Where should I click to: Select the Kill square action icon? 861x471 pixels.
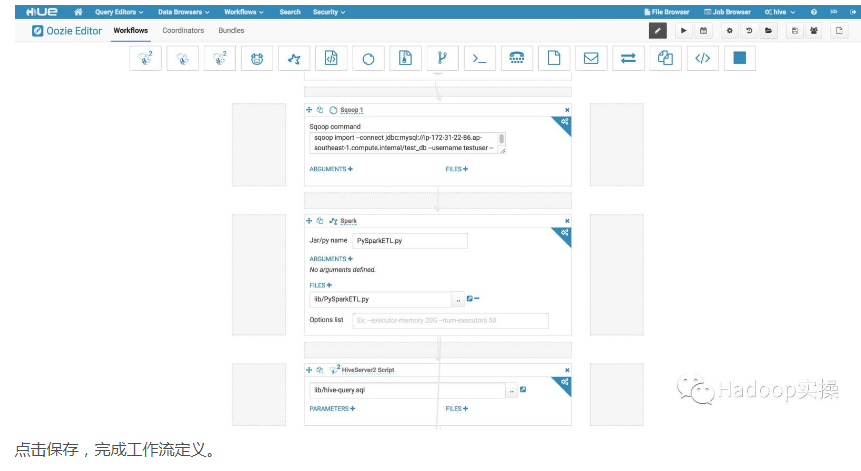(740, 58)
